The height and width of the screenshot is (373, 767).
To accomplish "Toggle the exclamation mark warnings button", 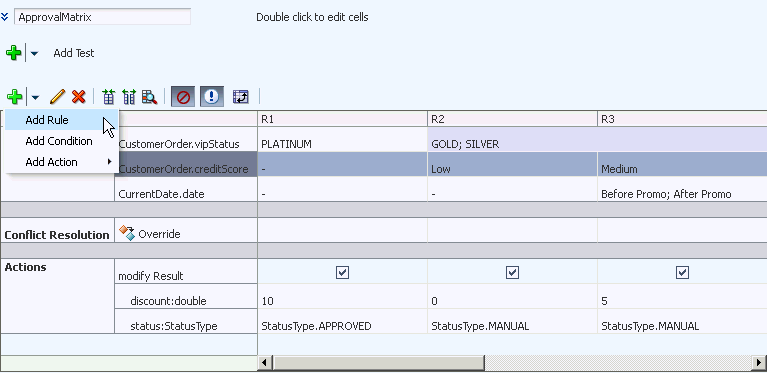I will click(x=211, y=97).
